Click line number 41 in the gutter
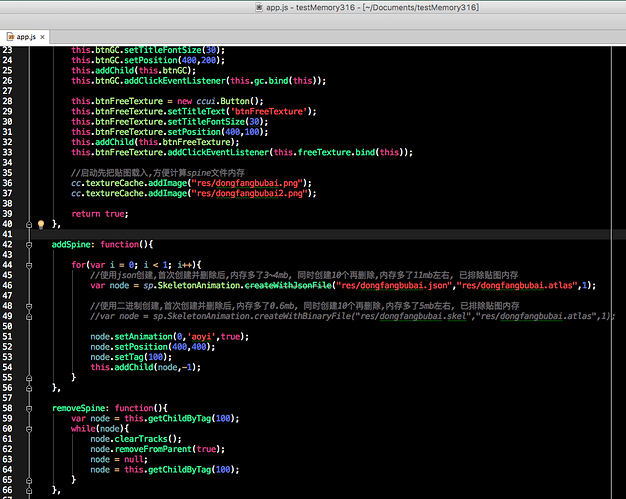 point(7,234)
